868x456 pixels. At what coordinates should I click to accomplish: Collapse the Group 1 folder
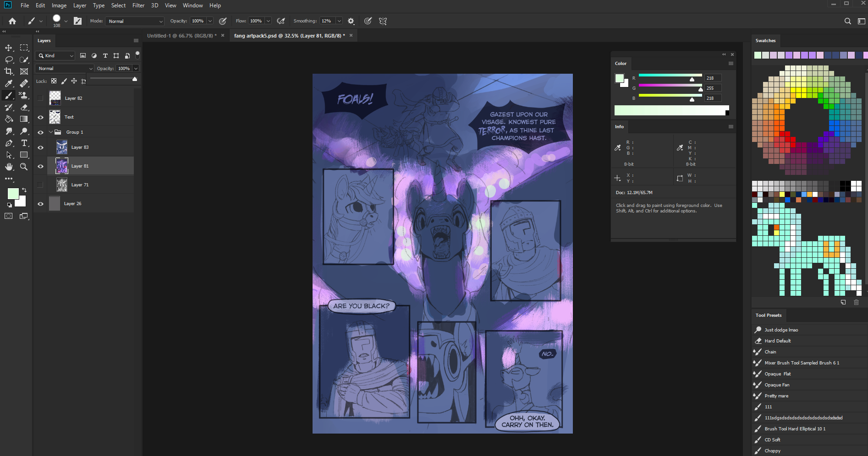[x=51, y=132]
